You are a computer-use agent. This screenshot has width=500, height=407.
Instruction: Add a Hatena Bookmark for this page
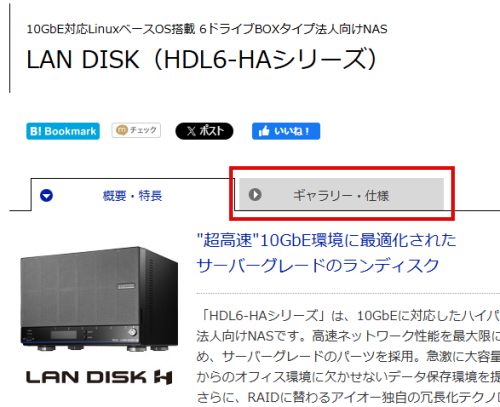pos(63,131)
